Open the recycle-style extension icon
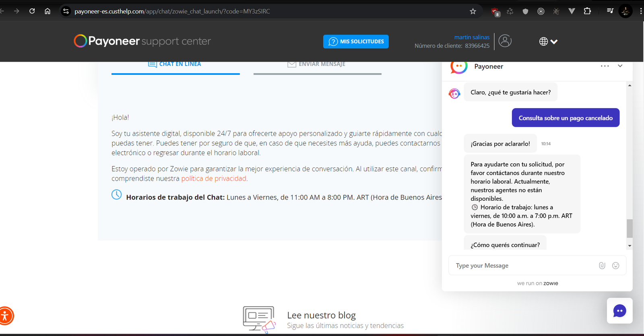Viewport: 644px width, 336px height. pyautogui.click(x=510, y=11)
